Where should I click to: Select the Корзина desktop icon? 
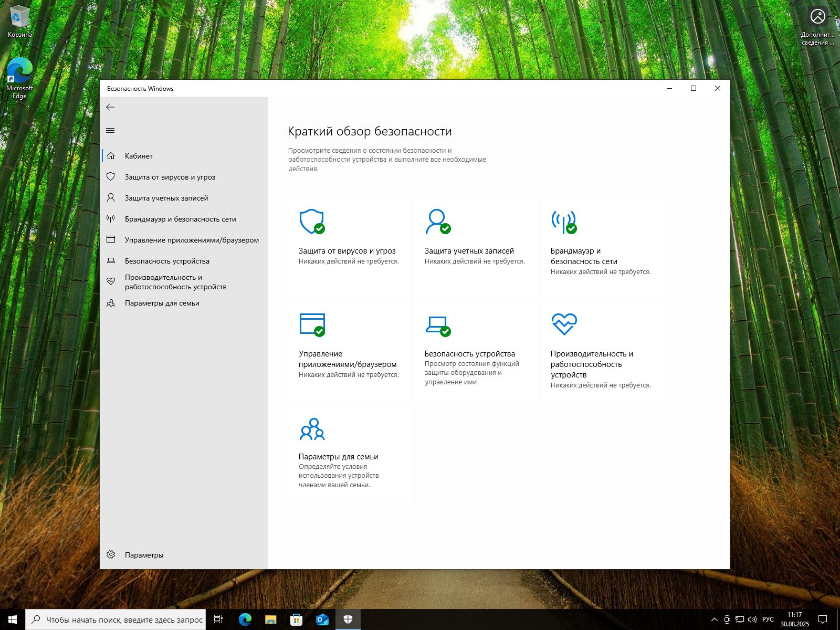[x=20, y=22]
